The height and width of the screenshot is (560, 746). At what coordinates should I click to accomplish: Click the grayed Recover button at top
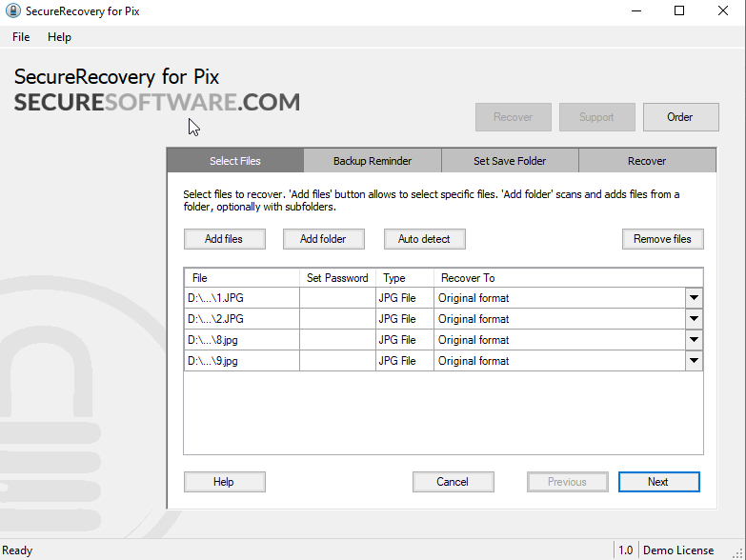tap(514, 117)
